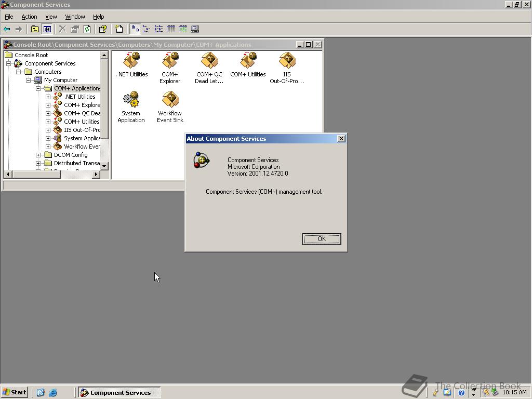The width and height of the screenshot is (532, 399).
Task: Maximize the inner console window
Action: tap(309, 45)
